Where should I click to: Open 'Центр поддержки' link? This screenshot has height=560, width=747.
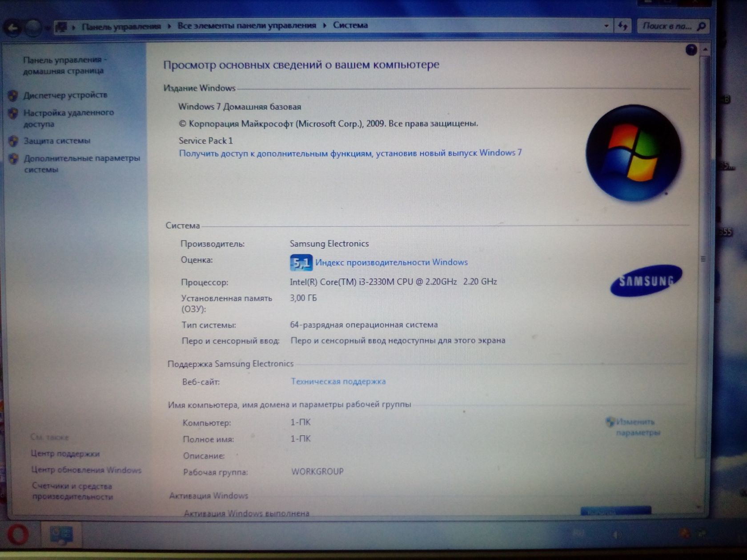tap(65, 454)
